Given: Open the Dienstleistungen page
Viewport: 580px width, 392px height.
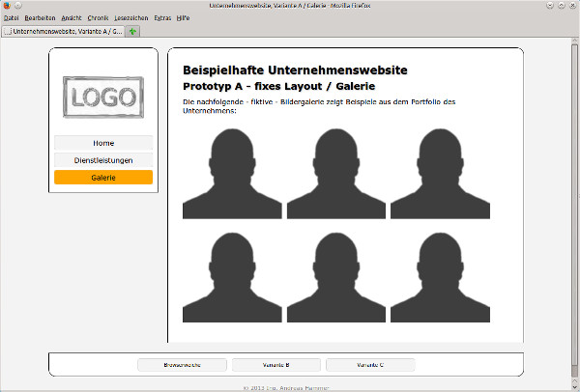Looking at the screenshot, I should (103, 160).
